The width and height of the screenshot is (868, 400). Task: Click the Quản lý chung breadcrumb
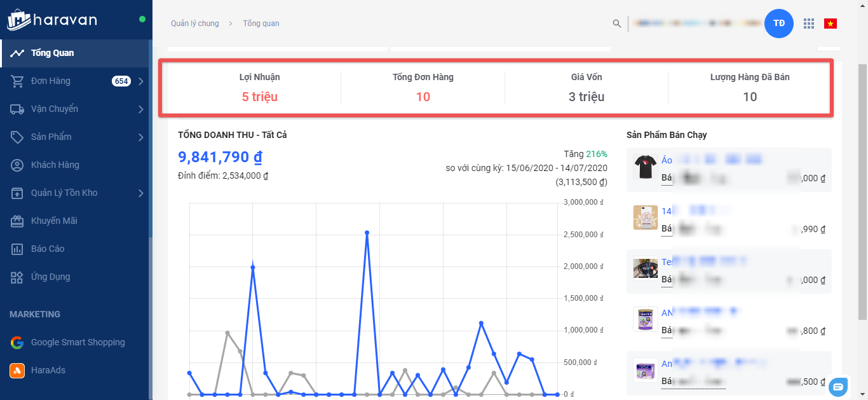pos(194,24)
